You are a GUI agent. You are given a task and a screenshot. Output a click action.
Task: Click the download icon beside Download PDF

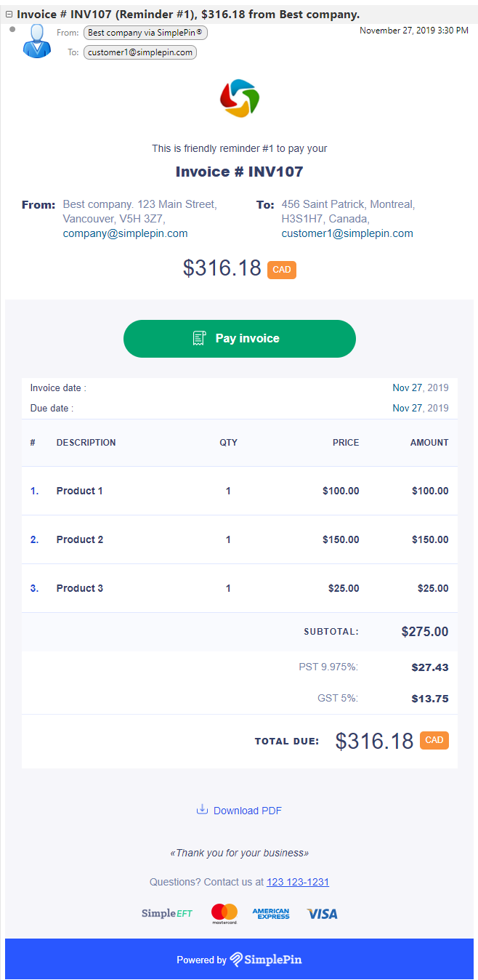[x=202, y=810]
